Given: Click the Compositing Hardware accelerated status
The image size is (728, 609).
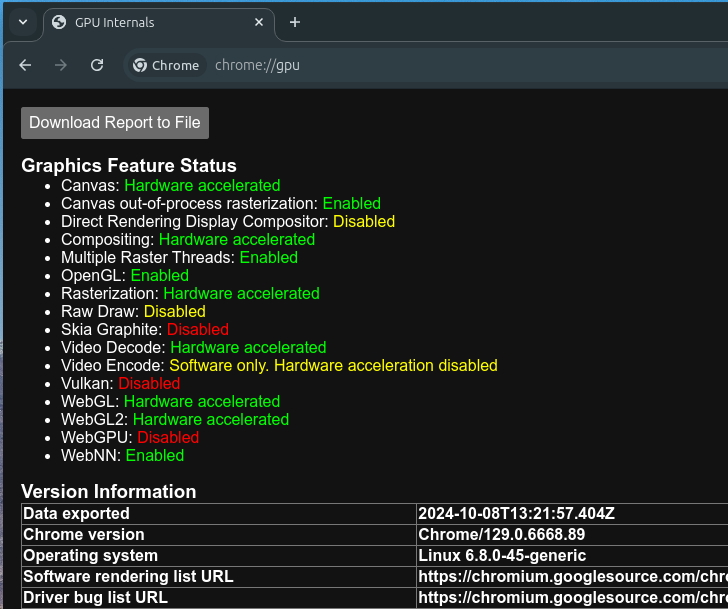Looking at the screenshot, I should coord(237,240).
